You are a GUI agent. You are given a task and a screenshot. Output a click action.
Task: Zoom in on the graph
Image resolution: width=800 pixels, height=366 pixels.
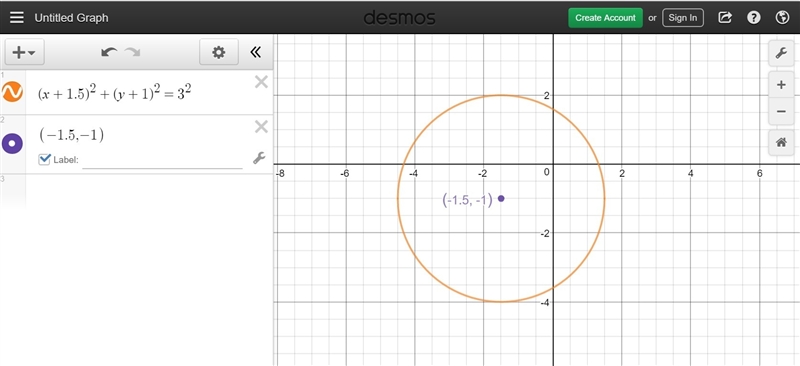pyautogui.click(x=781, y=85)
